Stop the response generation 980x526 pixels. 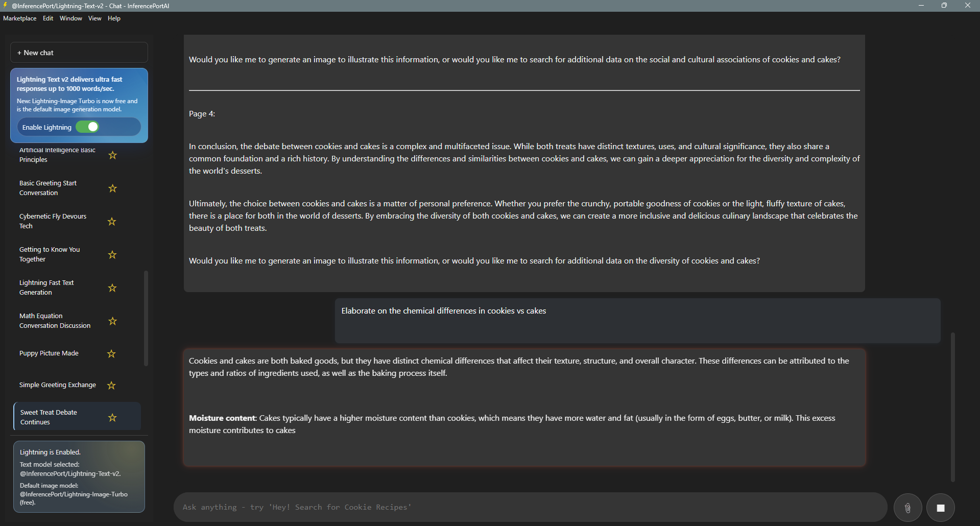(x=940, y=508)
